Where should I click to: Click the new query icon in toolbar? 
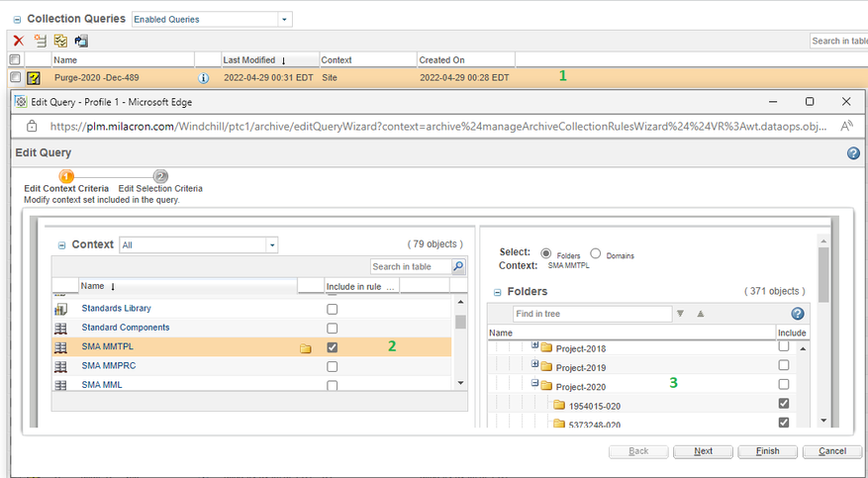pyautogui.click(x=41, y=41)
